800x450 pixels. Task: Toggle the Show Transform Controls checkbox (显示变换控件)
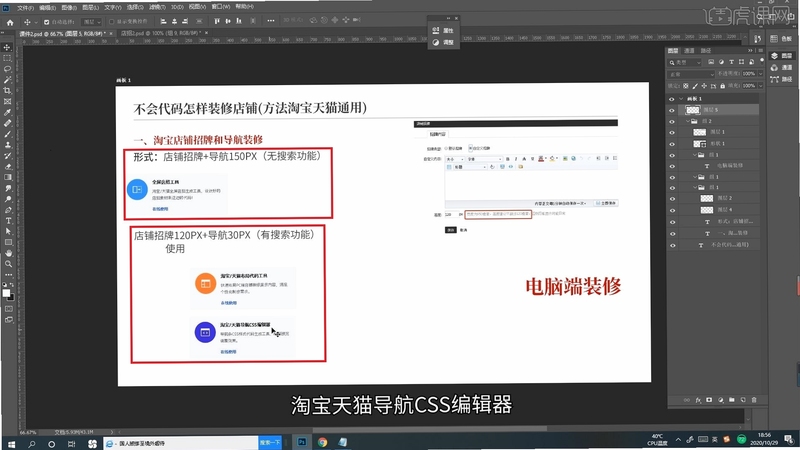(111, 22)
